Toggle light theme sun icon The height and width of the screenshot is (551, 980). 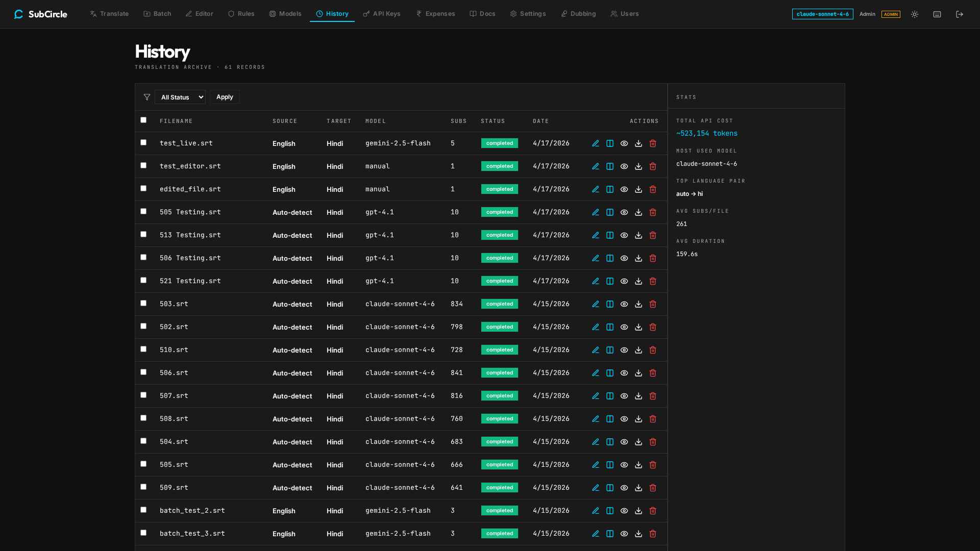coord(915,14)
